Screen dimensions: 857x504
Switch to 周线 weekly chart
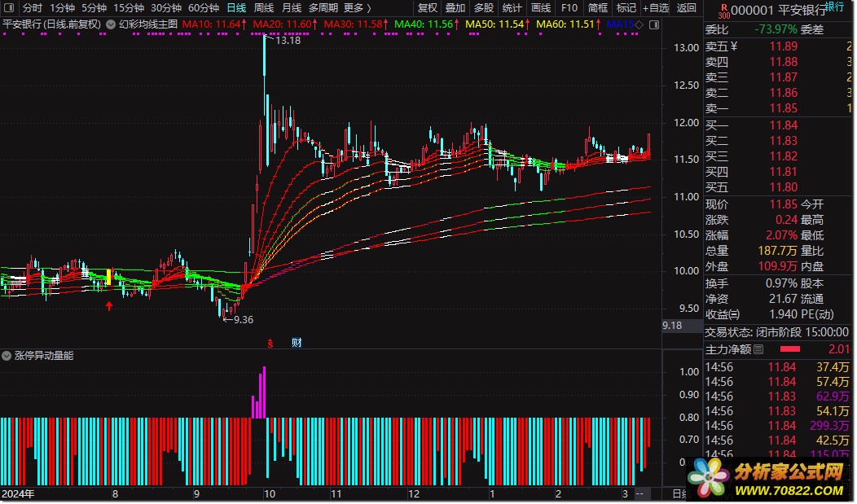(264, 7)
